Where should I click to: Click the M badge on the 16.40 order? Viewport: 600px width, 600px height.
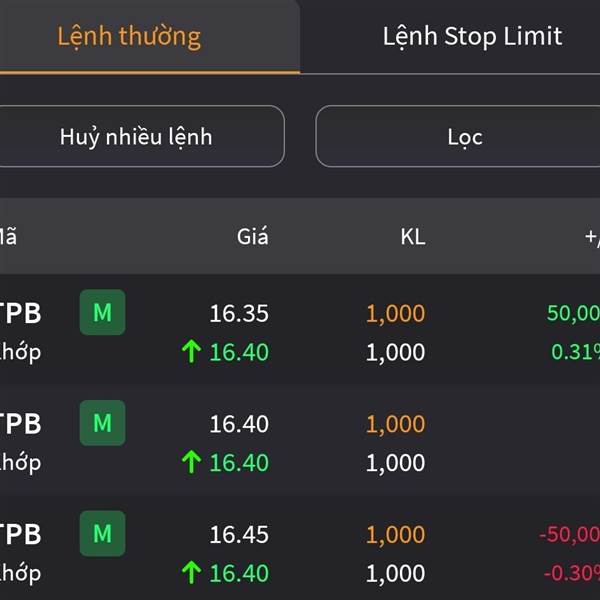(x=102, y=423)
